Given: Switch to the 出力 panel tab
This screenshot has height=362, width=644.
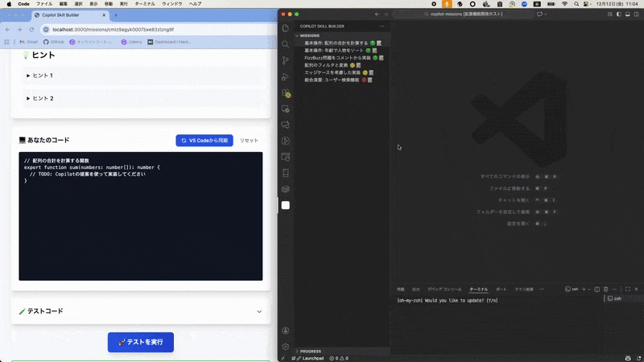Looking at the screenshot, I should (x=415, y=290).
